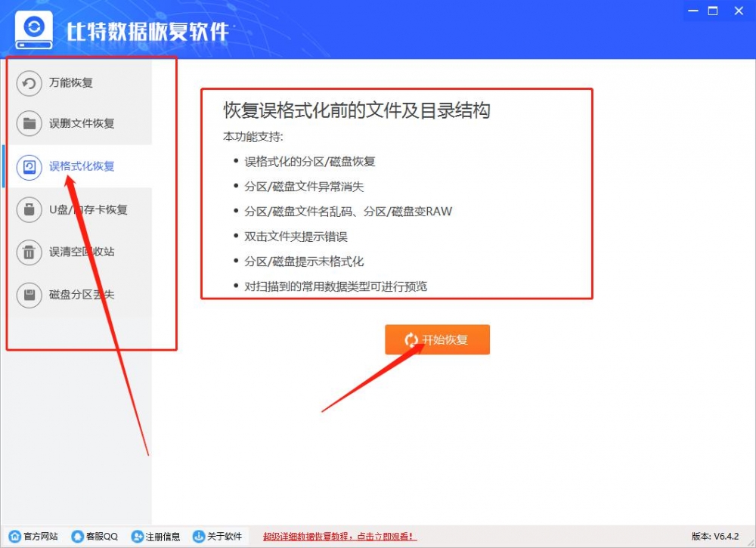The image size is (756, 548).
Task: Maximize the application window
Action: (x=713, y=11)
